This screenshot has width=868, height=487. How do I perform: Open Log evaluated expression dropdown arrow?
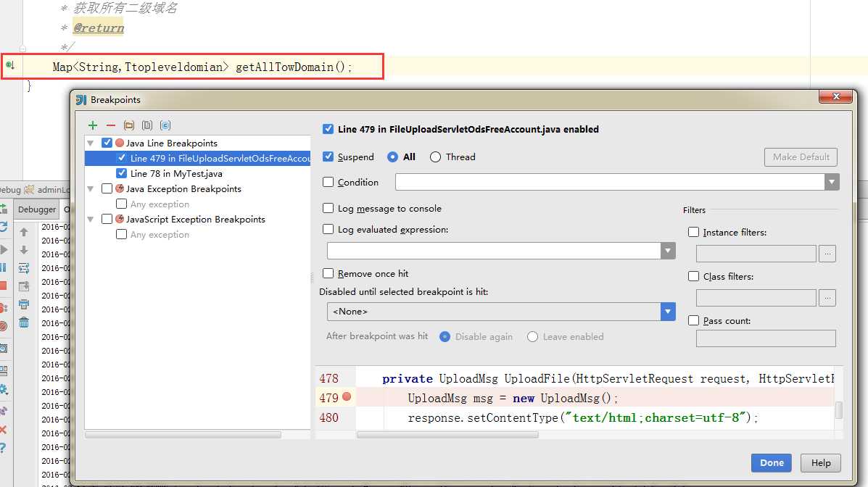668,251
